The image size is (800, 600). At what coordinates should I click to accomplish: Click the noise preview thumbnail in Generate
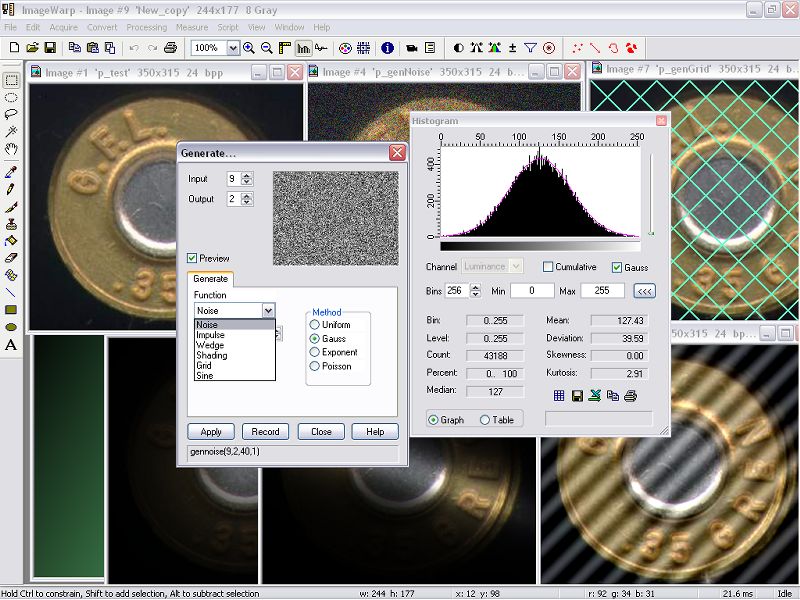[x=336, y=218]
